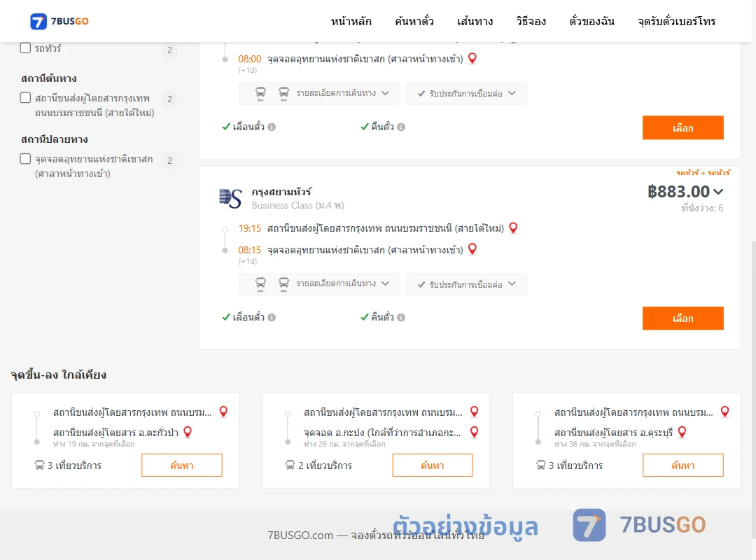Open หน้าหลัก menu item

click(x=351, y=22)
